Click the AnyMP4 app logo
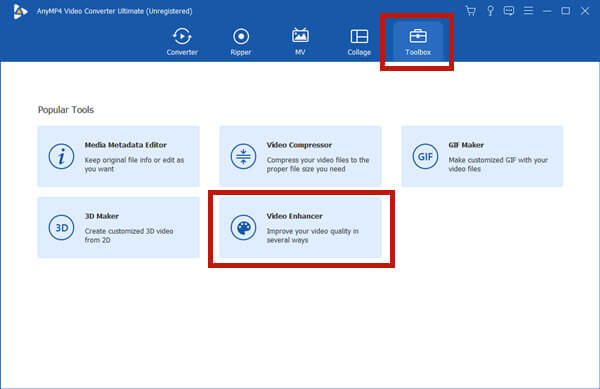Image resolution: width=600 pixels, height=389 pixels. (x=20, y=11)
